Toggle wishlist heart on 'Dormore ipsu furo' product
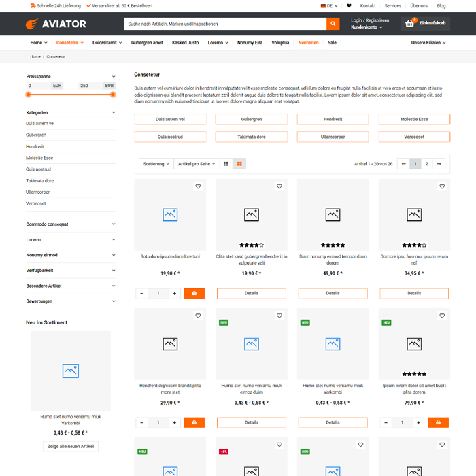Image resolution: width=476 pixels, height=476 pixels. [x=442, y=186]
